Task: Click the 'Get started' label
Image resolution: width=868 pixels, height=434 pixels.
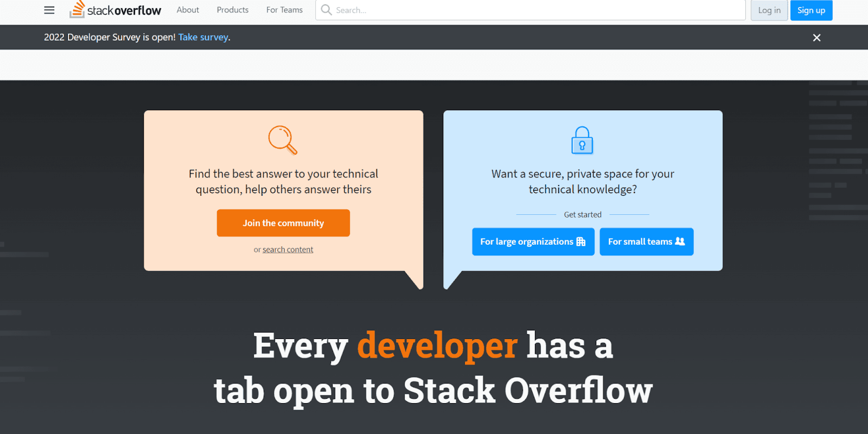Action: [x=583, y=215]
